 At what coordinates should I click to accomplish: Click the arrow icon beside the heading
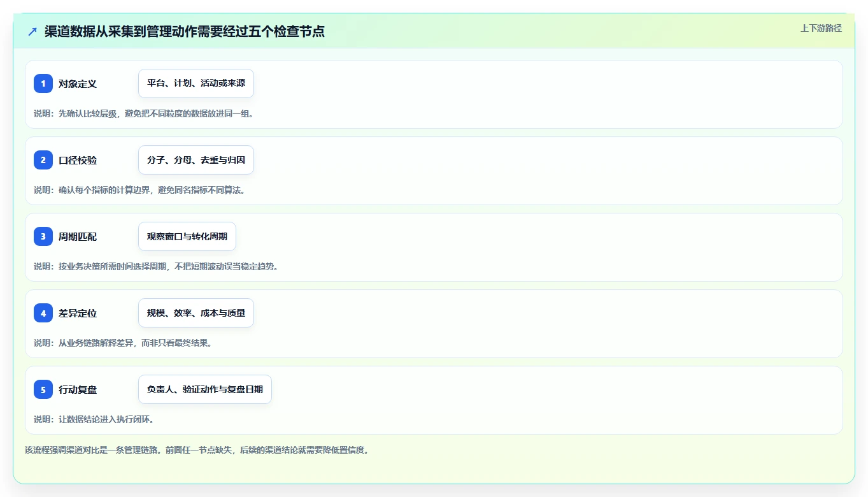coord(32,31)
